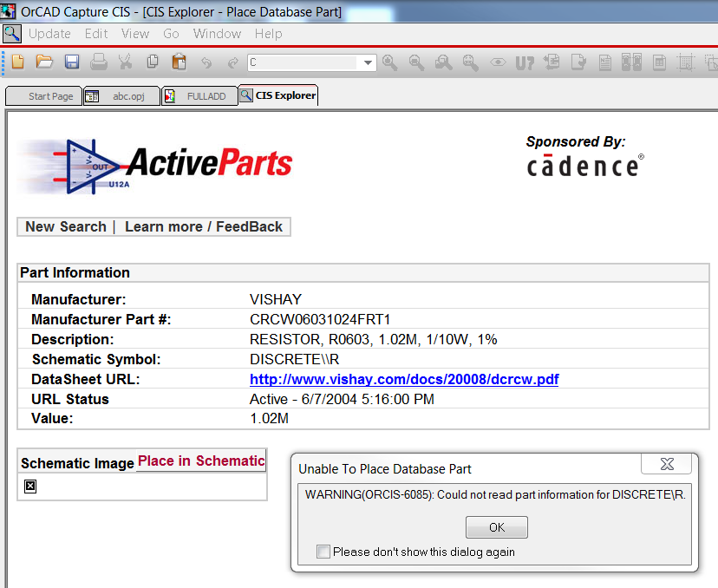Click the Print toolbar icon
The image size is (718, 588).
(99, 62)
